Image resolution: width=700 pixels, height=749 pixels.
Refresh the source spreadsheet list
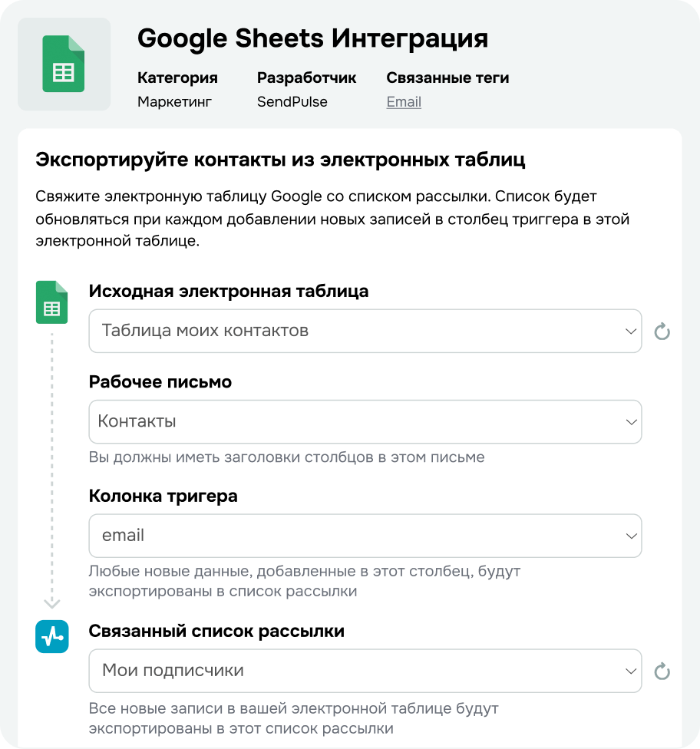click(x=662, y=332)
